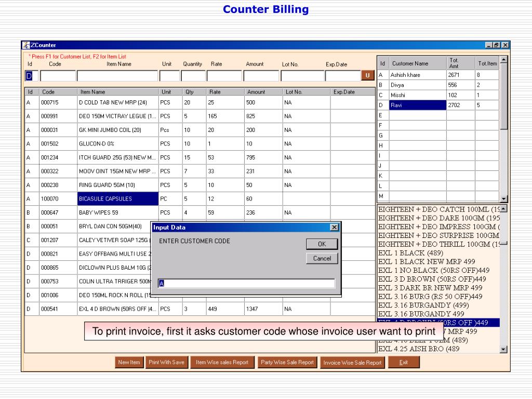This screenshot has height=399, width=532.
Task: Select GLUCON-D 0% item row
Action: pyautogui.click(x=199, y=144)
